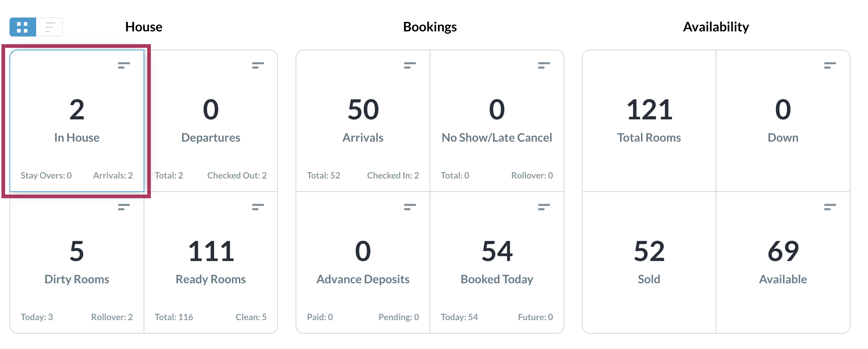Open No Show/Late Cancel tile menu icon
Image resolution: width=868 pixels, height=349 pixels.
pyautogui.click(x=544, y=65)
